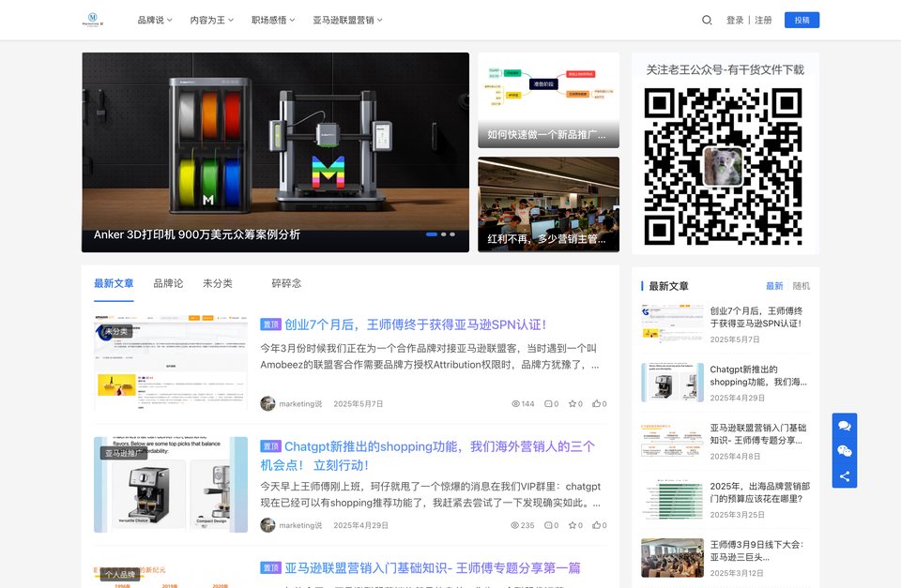Select third carousel indicator dot

click(x=452, y=234)
